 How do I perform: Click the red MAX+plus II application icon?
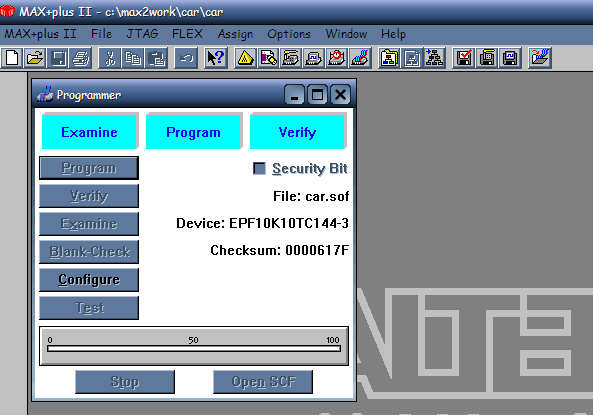click(x=7, y=11)
